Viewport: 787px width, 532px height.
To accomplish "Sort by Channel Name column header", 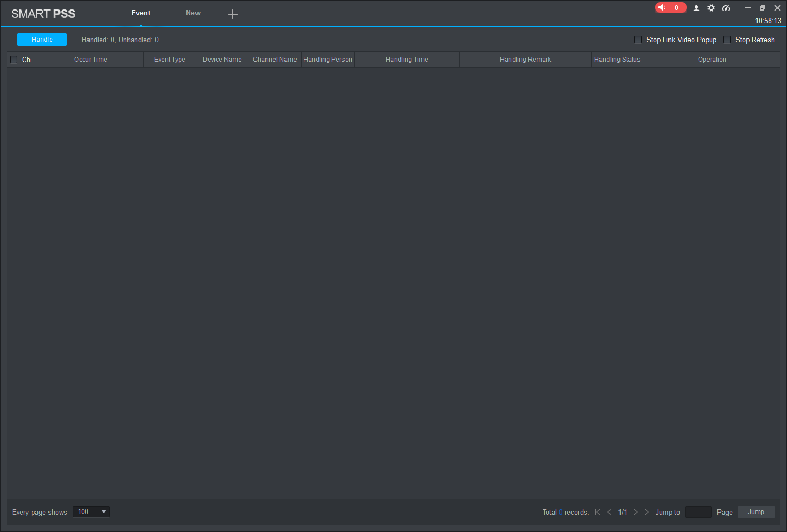I will tap(275, 60).
